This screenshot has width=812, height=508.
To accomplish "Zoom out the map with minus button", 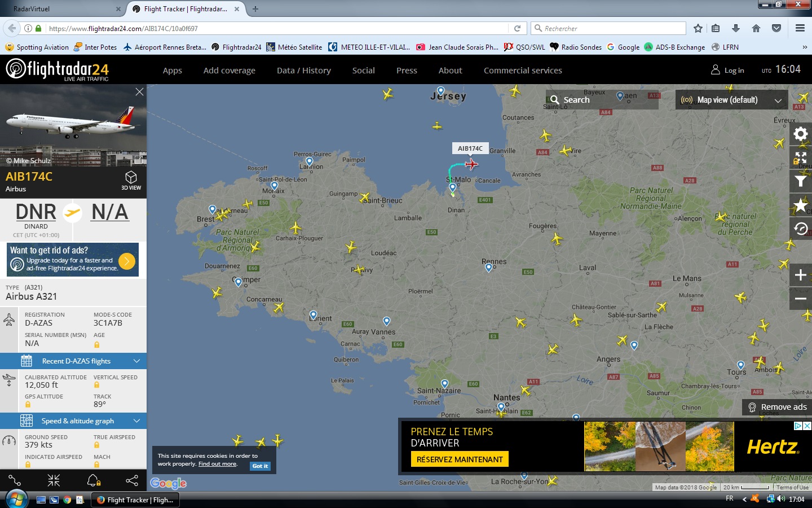I will (800, 299).
